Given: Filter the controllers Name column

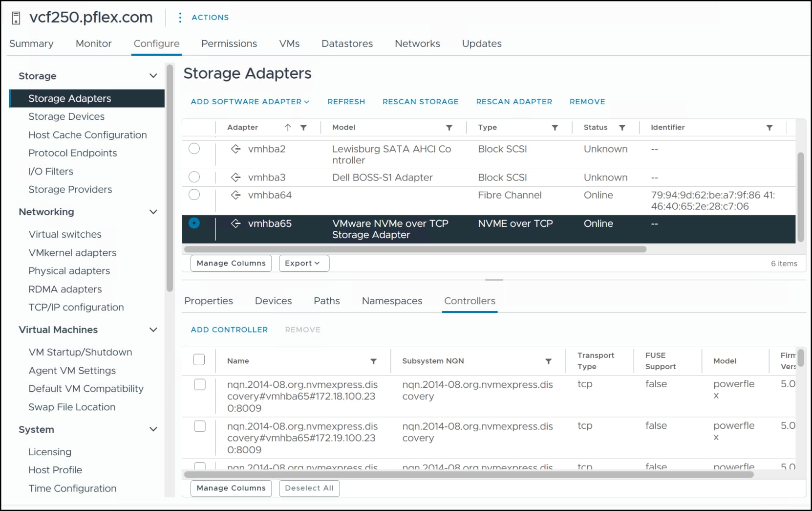Looking at the screenshot, I should (373, 361).
